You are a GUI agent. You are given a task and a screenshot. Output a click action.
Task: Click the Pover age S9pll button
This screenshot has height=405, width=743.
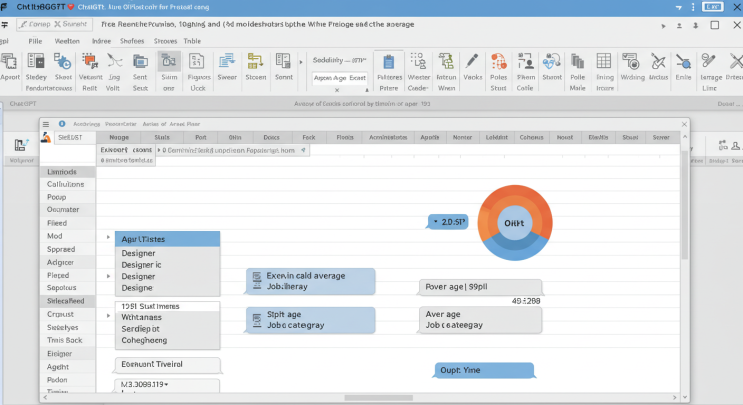tap(480, 287)
